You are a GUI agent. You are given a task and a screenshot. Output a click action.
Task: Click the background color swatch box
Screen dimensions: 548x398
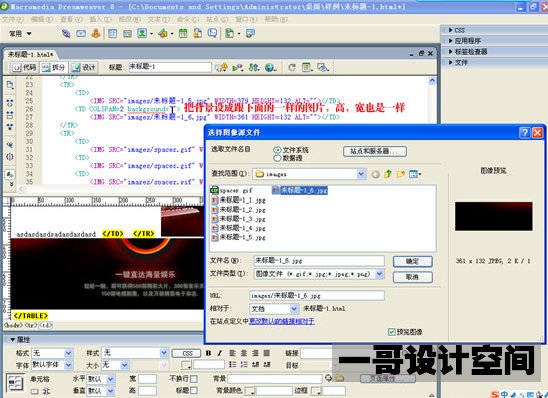click(250, 391)
